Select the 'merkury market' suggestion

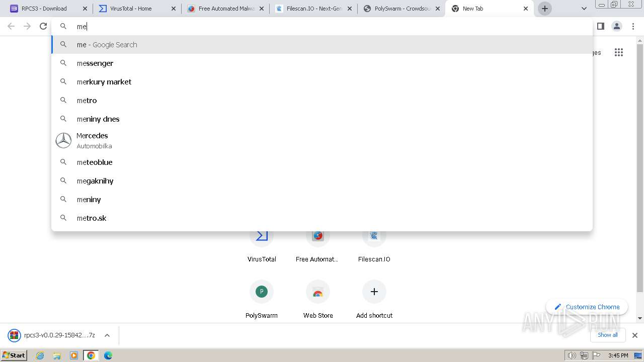(x=322, y=82)
